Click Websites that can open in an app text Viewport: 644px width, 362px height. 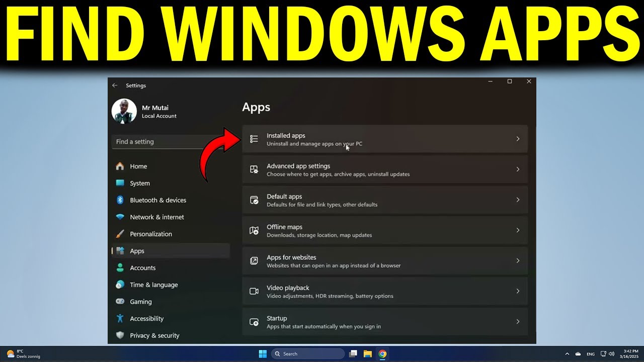point(334,265)
